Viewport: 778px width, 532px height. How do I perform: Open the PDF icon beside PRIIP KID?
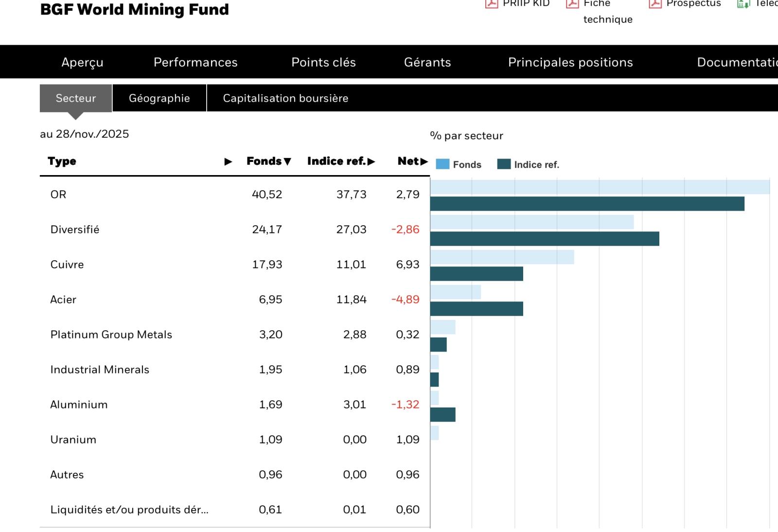tap(492, 4)
